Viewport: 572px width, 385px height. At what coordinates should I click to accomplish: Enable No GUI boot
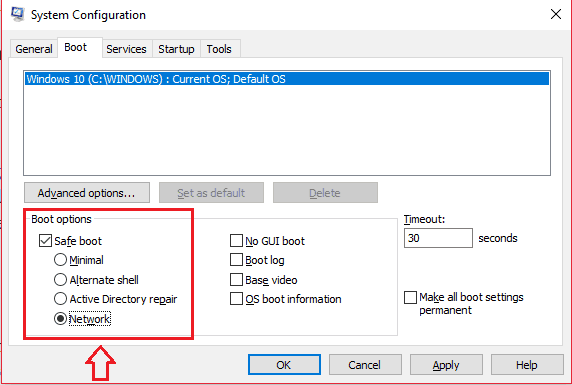point(236,241)
